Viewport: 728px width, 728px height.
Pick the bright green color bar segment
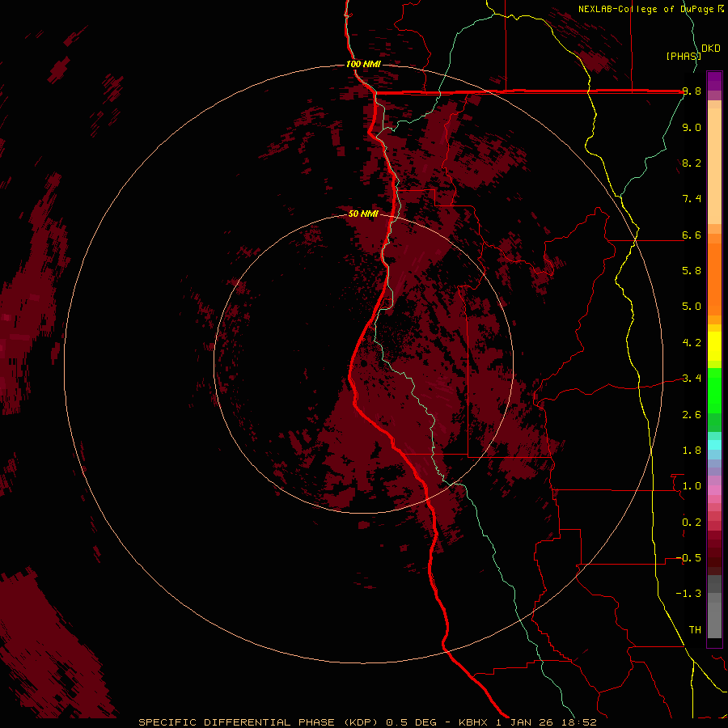pos(714,390)
